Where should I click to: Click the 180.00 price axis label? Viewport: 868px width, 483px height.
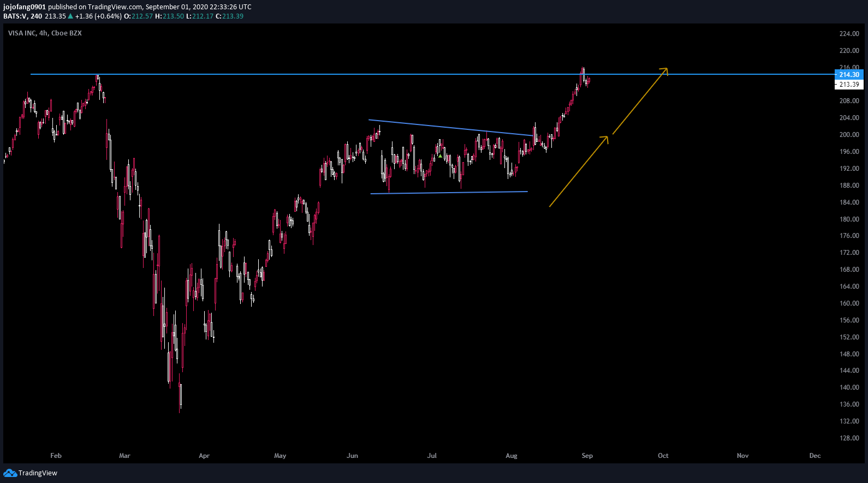pyautogui.click(x=849, y=219)
